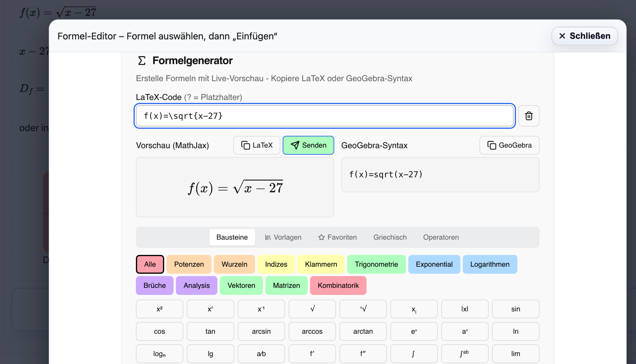Insert the fraction a/b block

261,353
